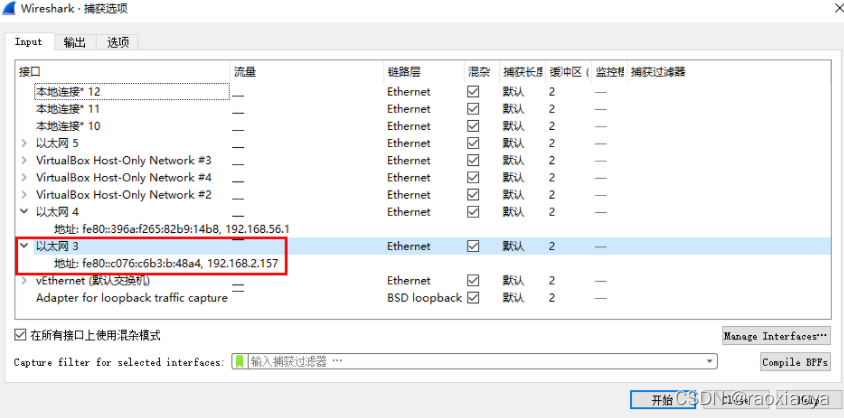Image resolution: width=844 pixels, height=418 pixels.
Task: Expand the 以太网 5 interface row
Action: click(x=24, y=143)
